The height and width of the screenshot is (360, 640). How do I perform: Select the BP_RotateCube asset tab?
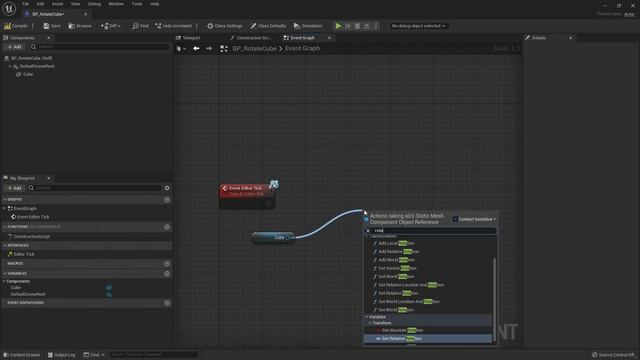48,14
